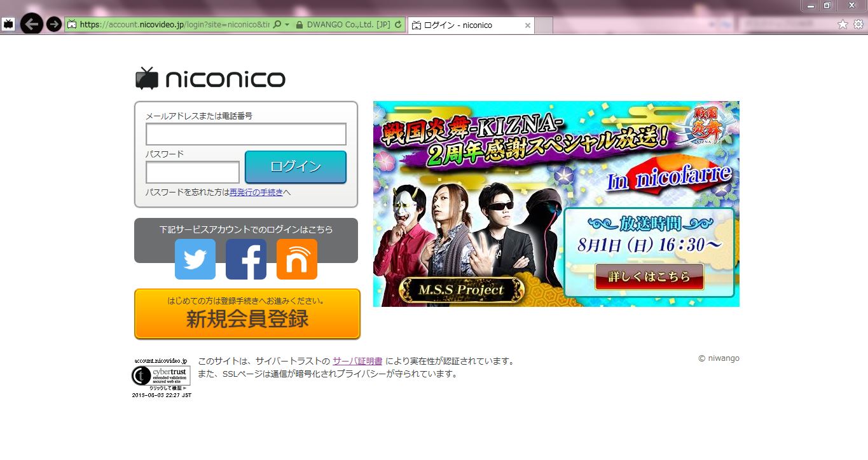Open Favorites with the star icon
Viewport: 868px width, 460px height.
[843, 24]
